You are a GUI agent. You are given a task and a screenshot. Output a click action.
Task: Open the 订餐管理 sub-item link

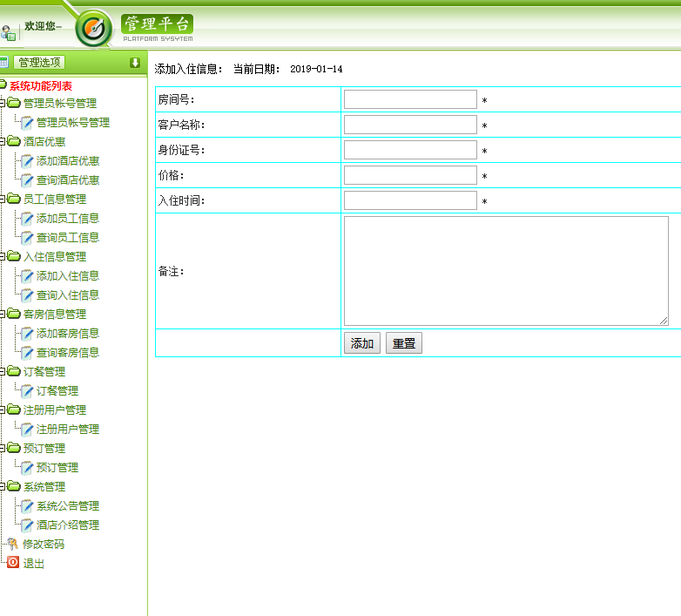tap(57, 390)
